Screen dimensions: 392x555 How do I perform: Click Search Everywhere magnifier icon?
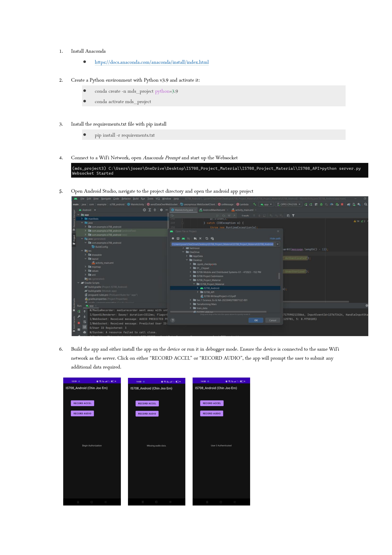(x=366, y=204)
